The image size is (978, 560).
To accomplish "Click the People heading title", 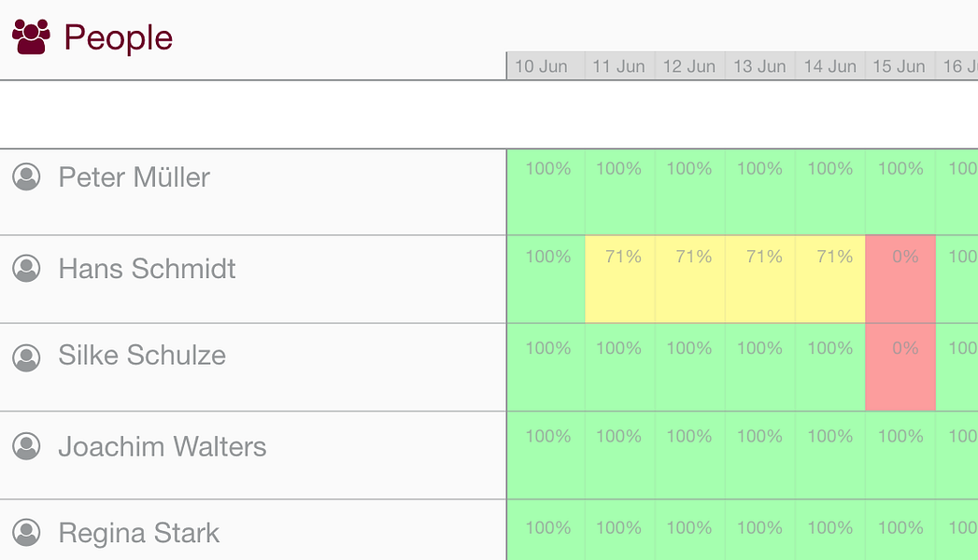I will coord(118,38).
